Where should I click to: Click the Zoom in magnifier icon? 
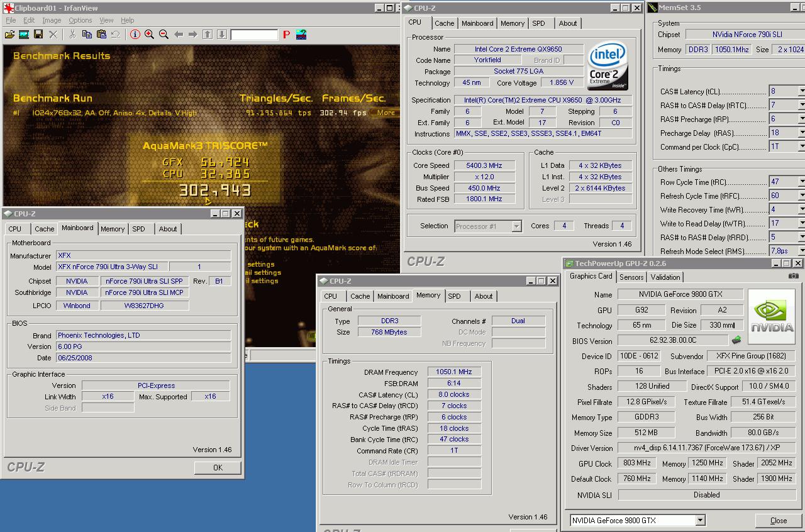point(149,35)
